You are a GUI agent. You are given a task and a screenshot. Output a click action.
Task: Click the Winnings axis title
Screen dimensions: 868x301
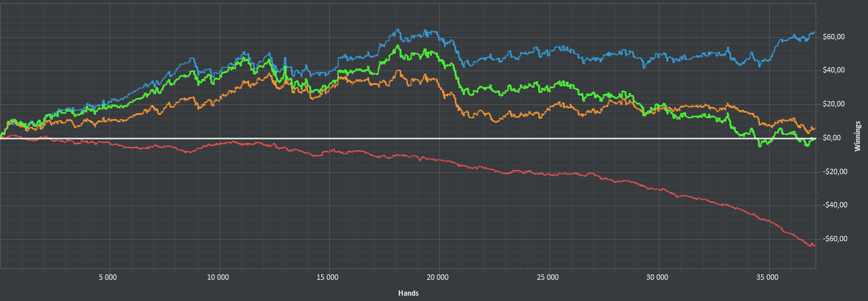[858, 136]
